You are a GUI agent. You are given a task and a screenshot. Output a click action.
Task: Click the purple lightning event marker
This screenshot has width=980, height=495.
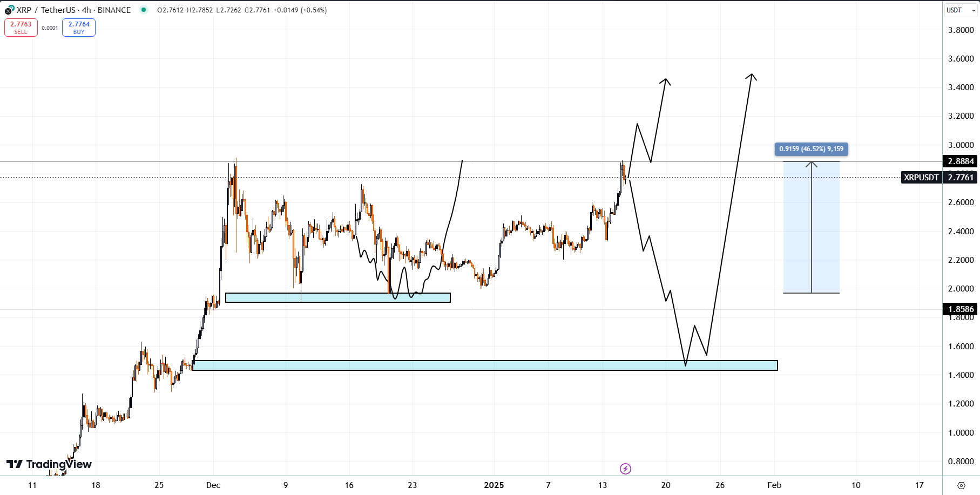pos(625,469)
